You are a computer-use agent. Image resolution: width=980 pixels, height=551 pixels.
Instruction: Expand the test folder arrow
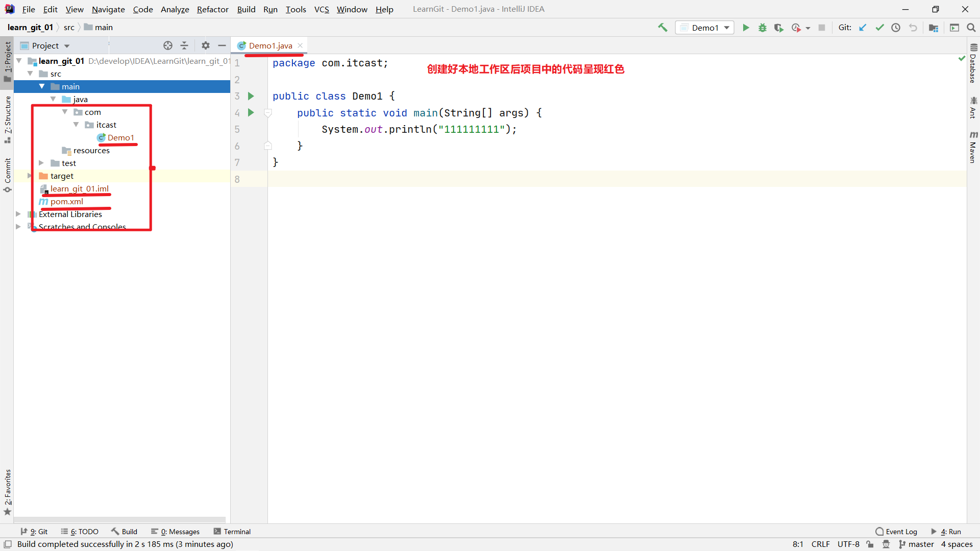click(x=41, y=163)
